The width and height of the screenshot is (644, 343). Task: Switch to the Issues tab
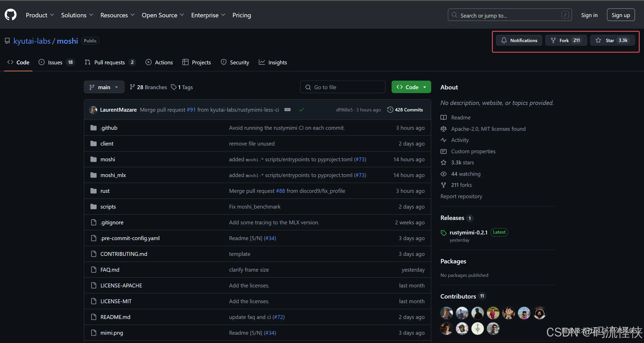pos(56,62)
